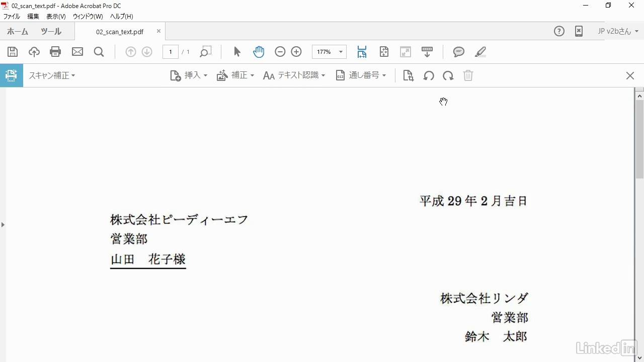Image resolution: width=644 pixels, height=362 pixels.
Task: Close the 02_scan_text.pdf tab
Action: point(158,31)
